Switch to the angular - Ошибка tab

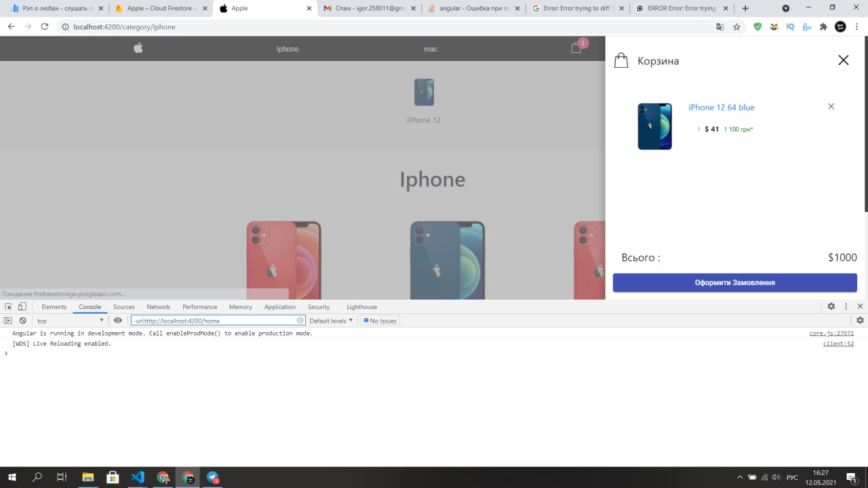pos(473,8)
